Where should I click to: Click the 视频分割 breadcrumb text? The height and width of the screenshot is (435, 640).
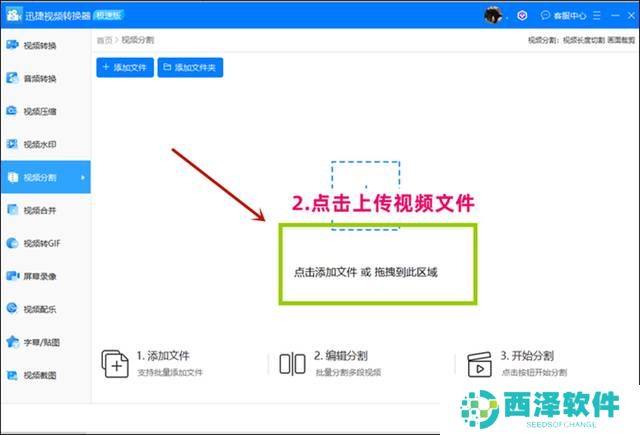point(138,40)
